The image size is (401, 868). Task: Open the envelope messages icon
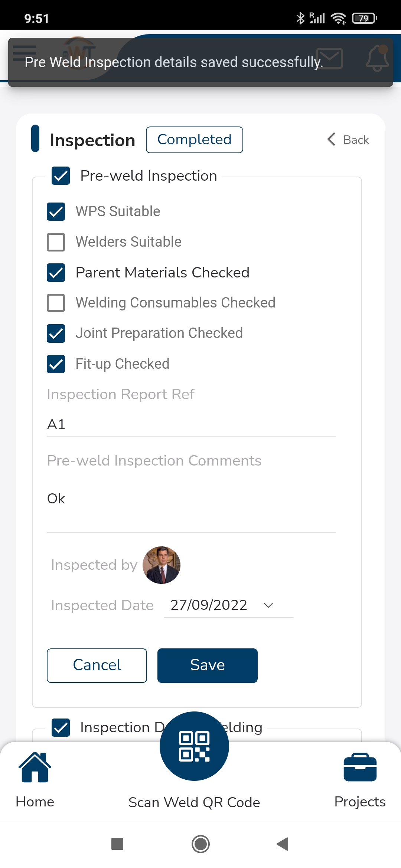(x=329, y=58)
